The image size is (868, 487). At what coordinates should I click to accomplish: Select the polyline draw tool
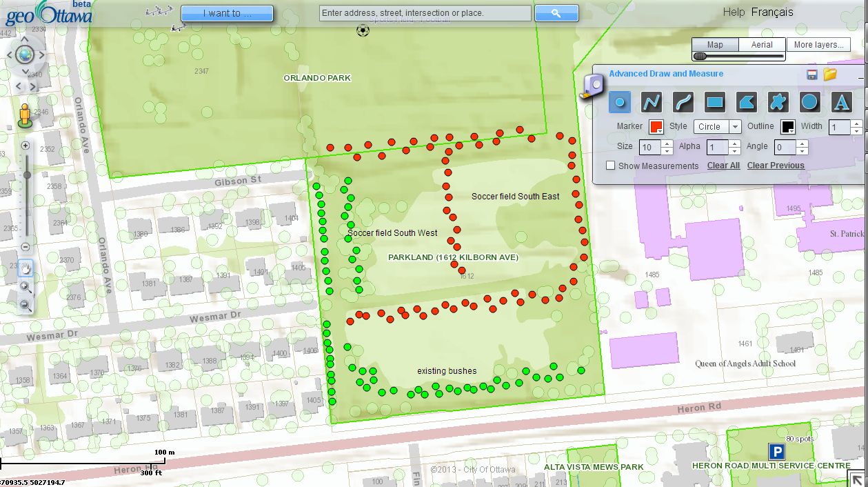click(652, 103)
